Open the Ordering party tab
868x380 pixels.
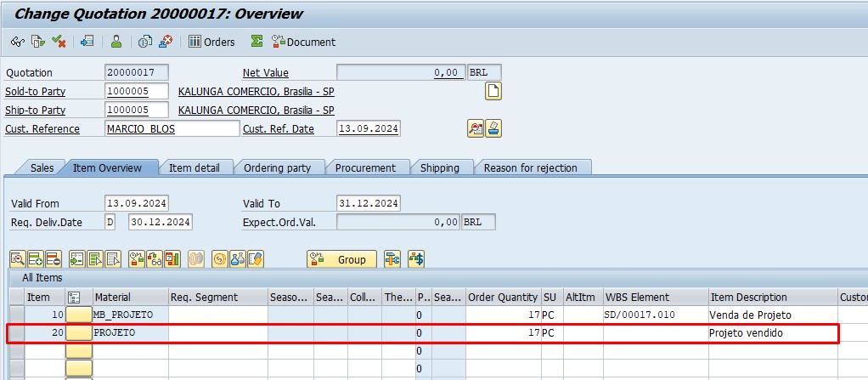pyautogui.click(x=278, y=167)
